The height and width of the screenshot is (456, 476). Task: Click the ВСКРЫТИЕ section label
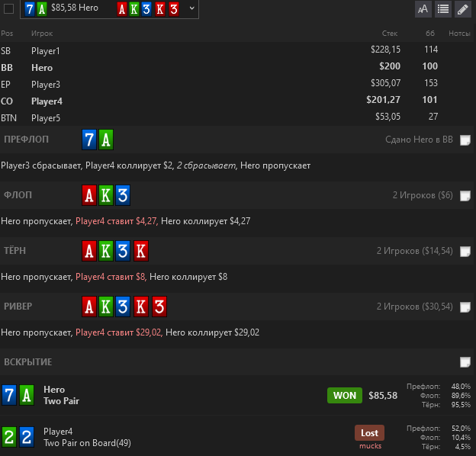point(28,361)
